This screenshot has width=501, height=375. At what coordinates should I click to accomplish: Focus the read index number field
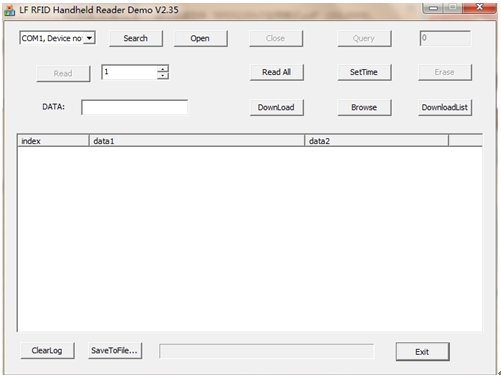(x=130, y=72)
